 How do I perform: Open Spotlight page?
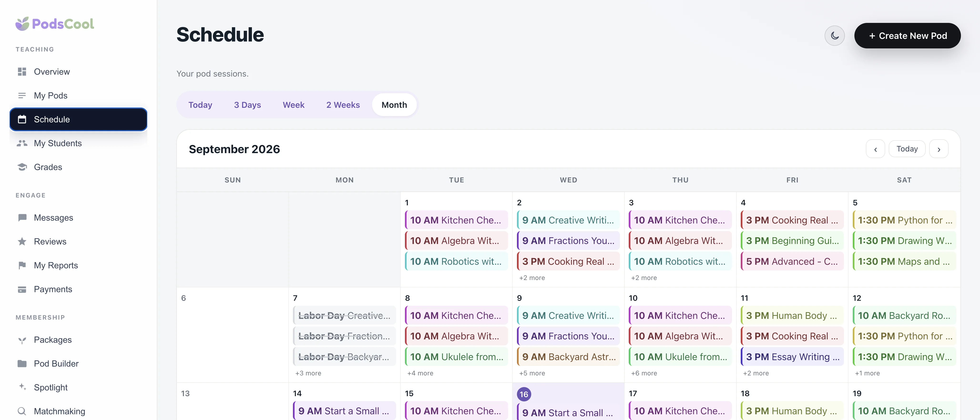point(78,388)
